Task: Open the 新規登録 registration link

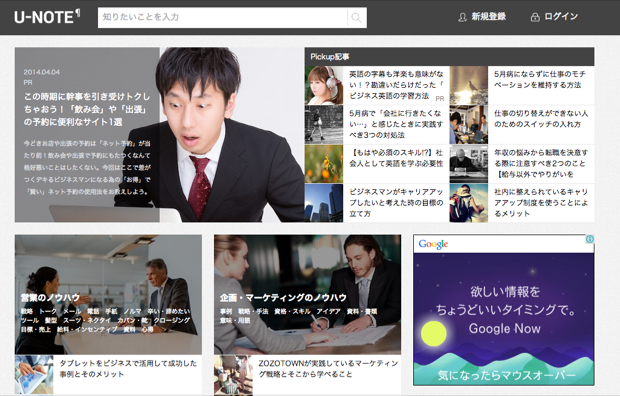Action: pos(488,17)
